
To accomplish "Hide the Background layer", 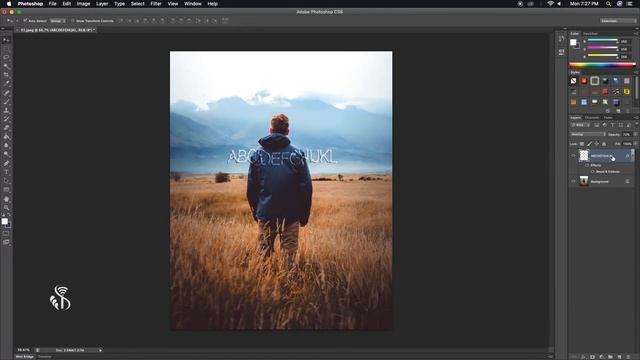I will (x=573, y=181).
